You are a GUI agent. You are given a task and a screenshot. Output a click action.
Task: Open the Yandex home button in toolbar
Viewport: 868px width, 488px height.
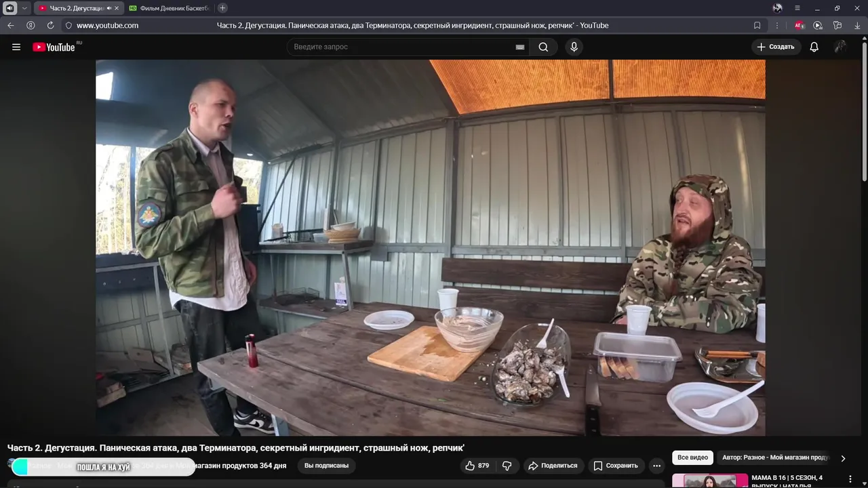click(x=31, y=25)
